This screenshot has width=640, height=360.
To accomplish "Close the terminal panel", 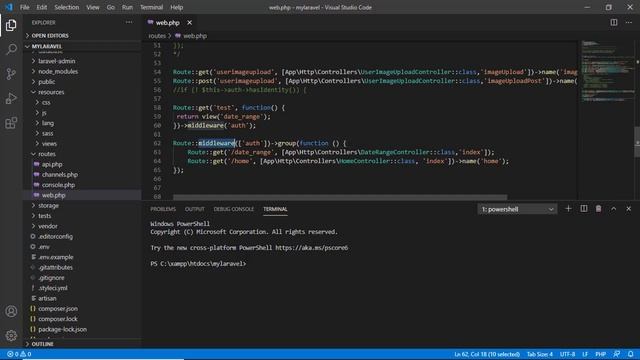I will tap(629, 209).
